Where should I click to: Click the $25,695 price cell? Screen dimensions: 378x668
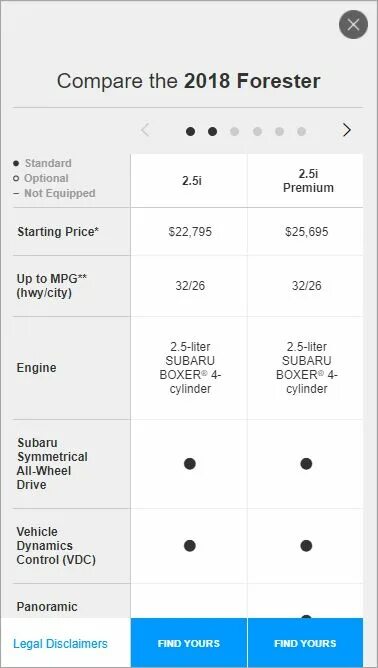pos(307,232)
